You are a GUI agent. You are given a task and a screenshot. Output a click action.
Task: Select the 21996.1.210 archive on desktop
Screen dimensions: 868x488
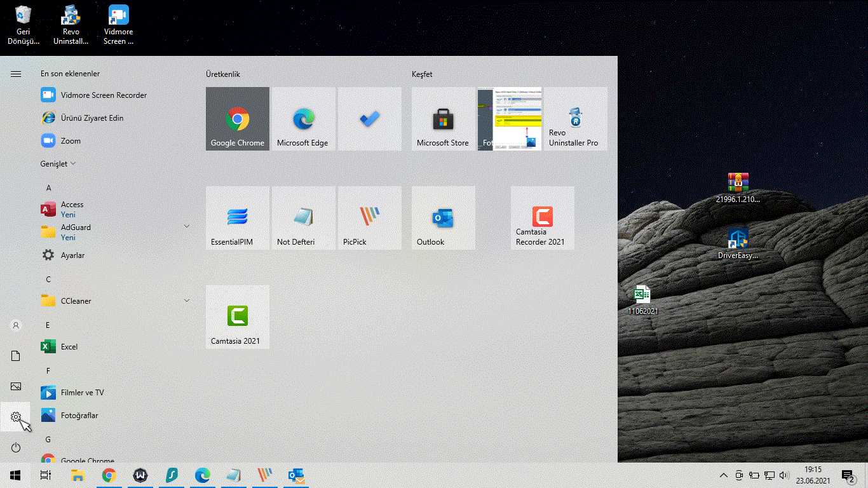pos(738,188)
